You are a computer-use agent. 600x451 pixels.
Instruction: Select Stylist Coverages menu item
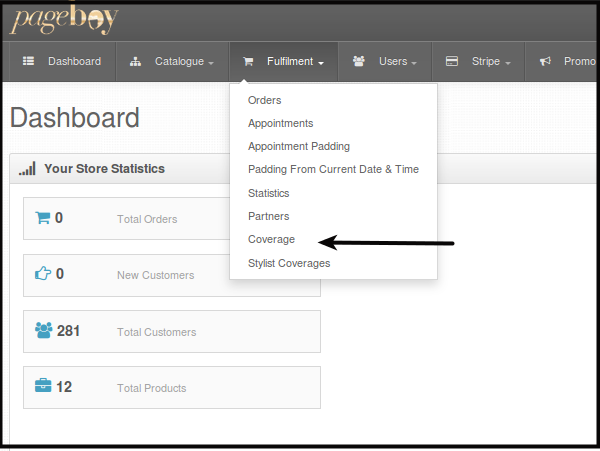(289, 263)
